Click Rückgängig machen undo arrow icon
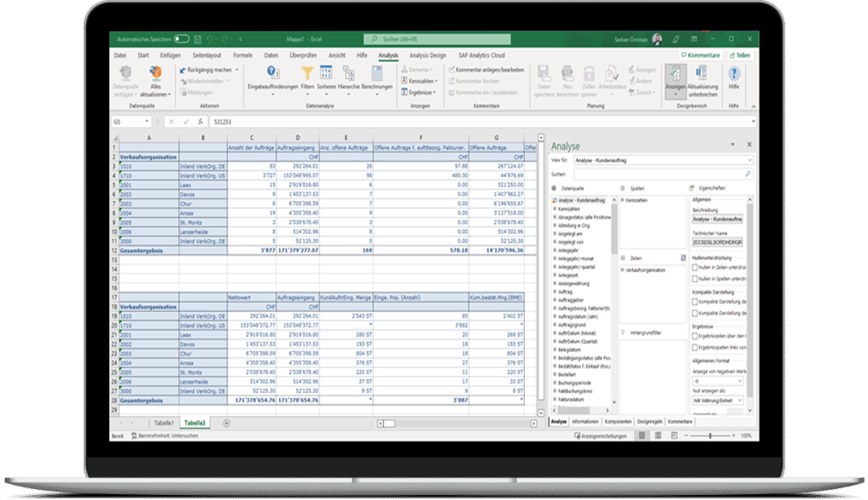Viewport: 868px width, 500px height. [x=183, y=70]
